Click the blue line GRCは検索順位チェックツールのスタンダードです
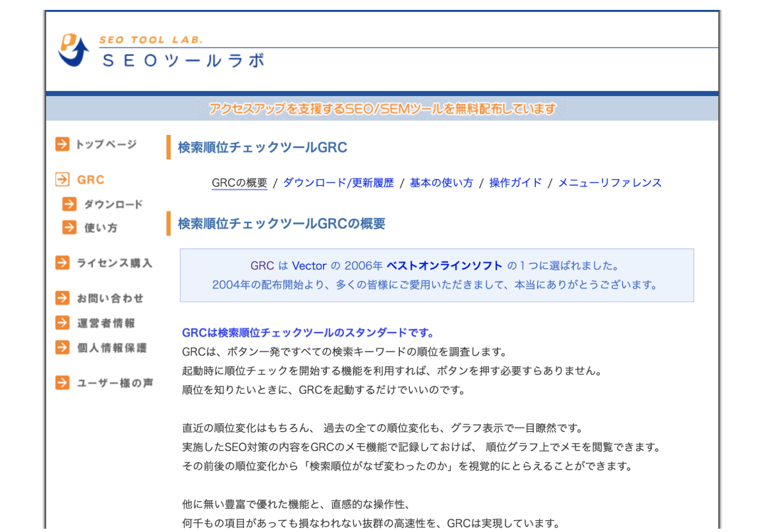 308,332
